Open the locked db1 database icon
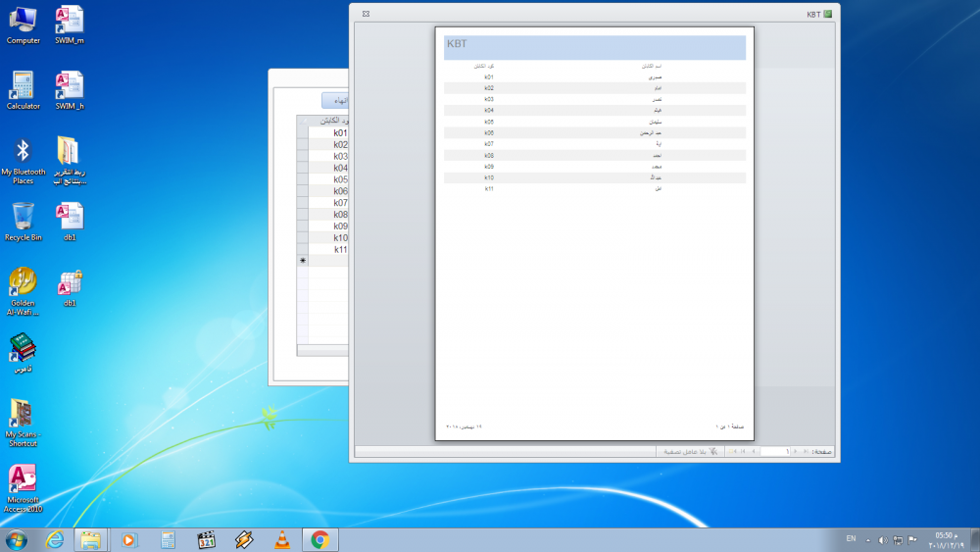The image size is (980, 552). tap(70, 288)
